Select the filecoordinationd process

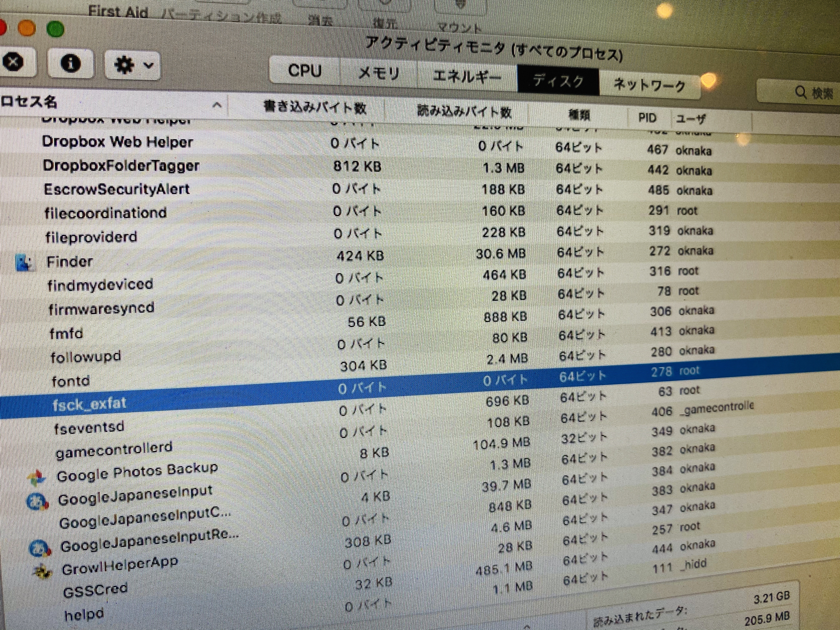105,213
